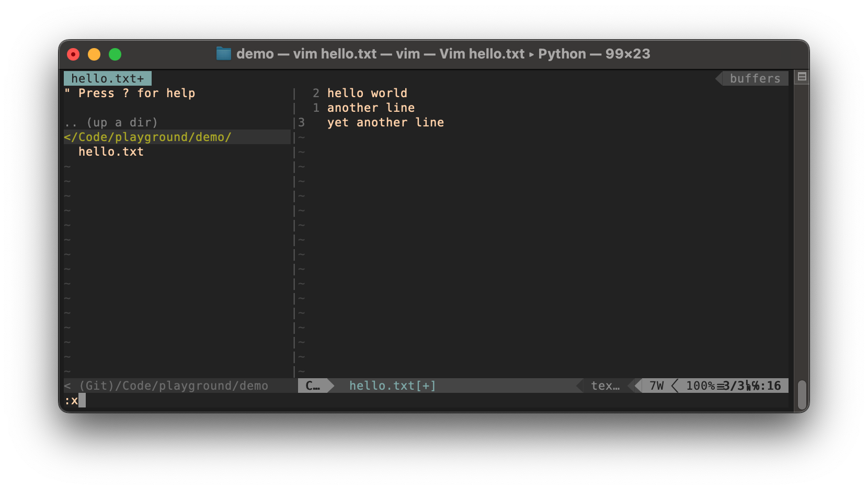Place cursor on the 'hello world' line
This screenshot has width=868, height=490.
tap(367, 93)
